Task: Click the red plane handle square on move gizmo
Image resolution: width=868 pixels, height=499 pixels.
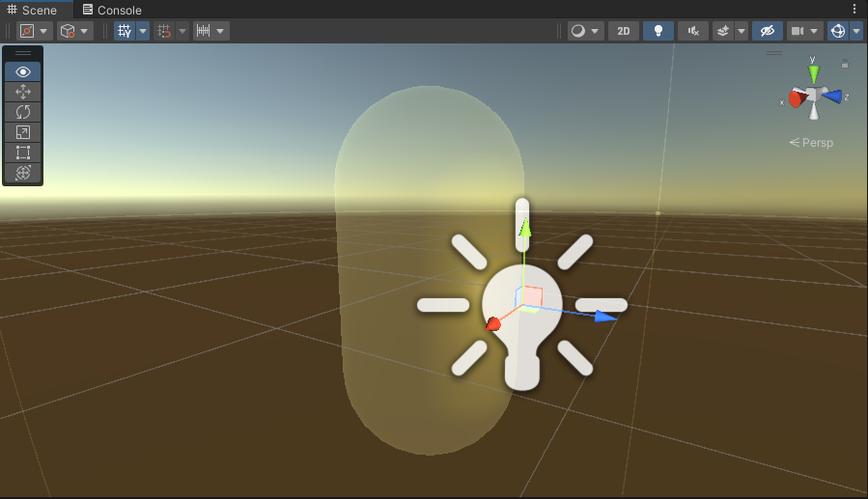Action: (x=532, y=296)
